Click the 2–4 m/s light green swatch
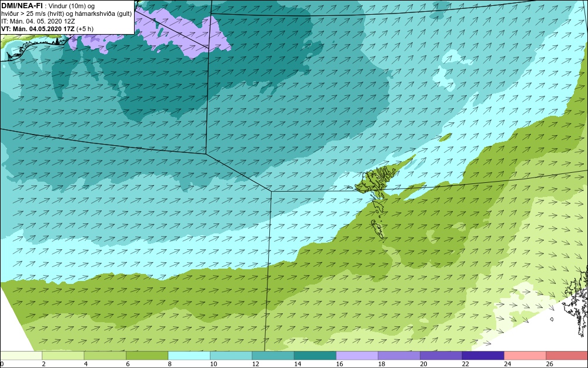 click(63, 356)
